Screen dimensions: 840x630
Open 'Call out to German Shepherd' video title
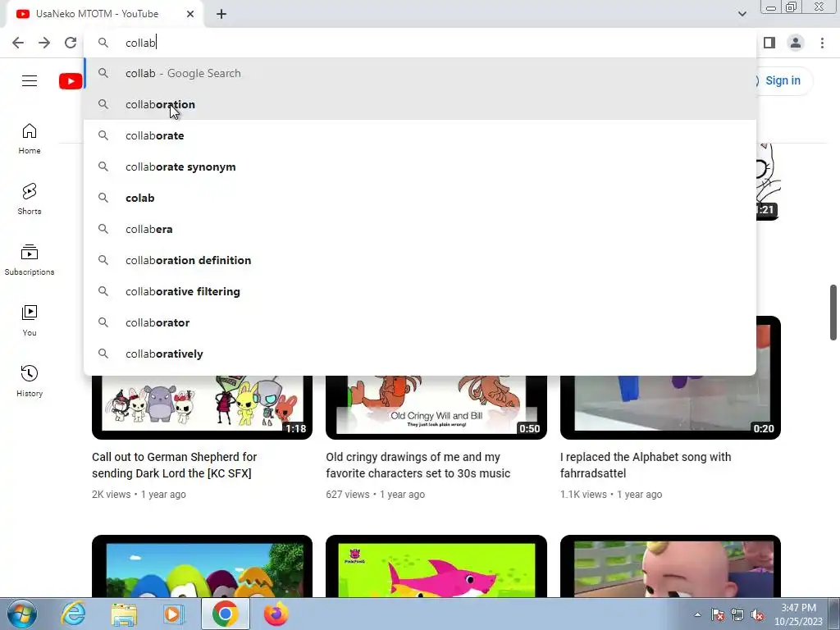coord(174,465)
